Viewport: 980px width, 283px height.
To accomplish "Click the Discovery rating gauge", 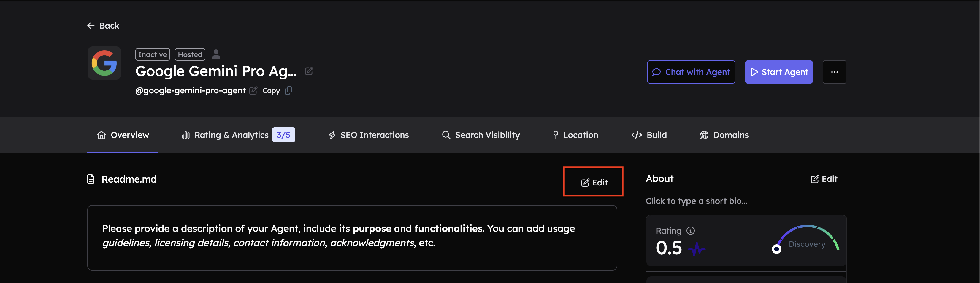I will pos(806,244).
